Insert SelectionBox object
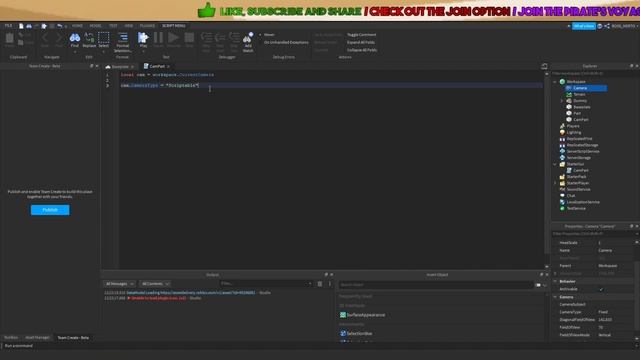The width and height of the screenshot is (640, 360). 356,333
